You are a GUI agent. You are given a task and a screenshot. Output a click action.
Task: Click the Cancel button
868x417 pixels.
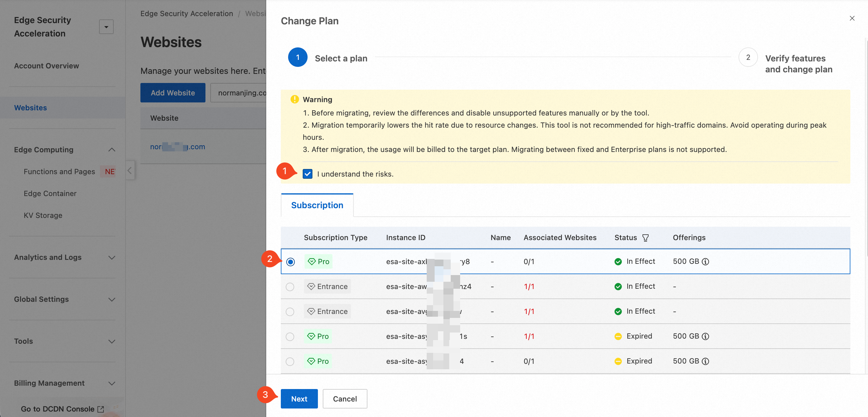tap(345, 399)
